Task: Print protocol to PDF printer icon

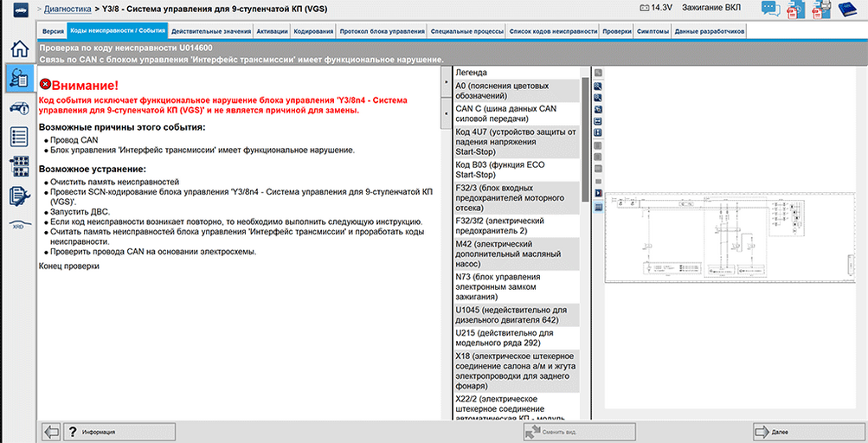Action: click(x=821, y=10)
